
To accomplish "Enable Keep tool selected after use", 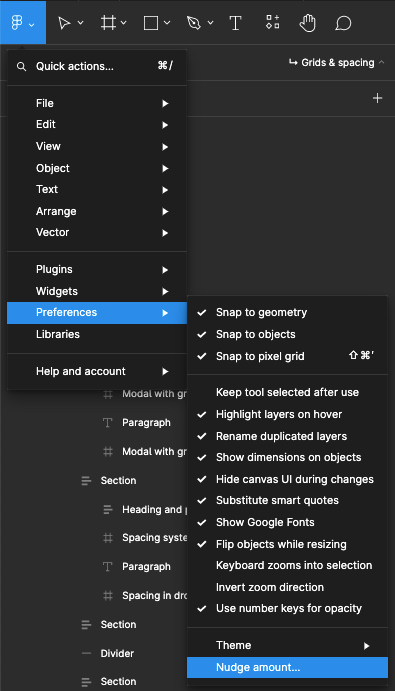I will click(287, 392).
